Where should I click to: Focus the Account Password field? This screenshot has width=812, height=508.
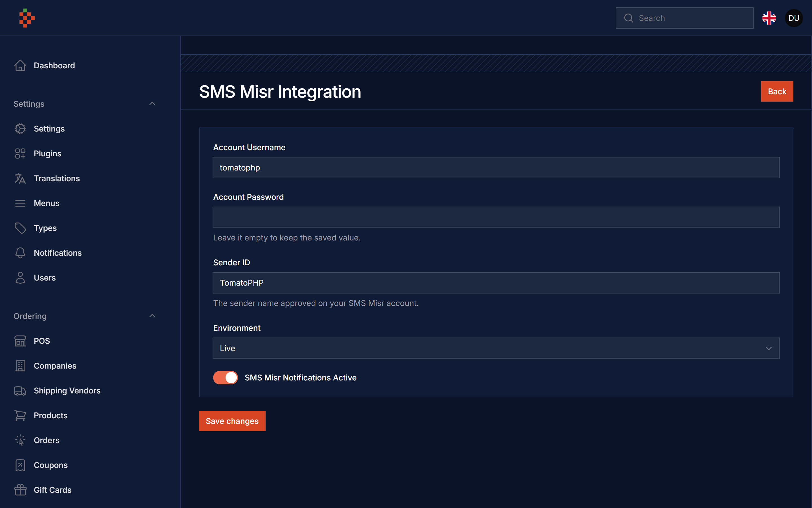click(x=496, y=217)
